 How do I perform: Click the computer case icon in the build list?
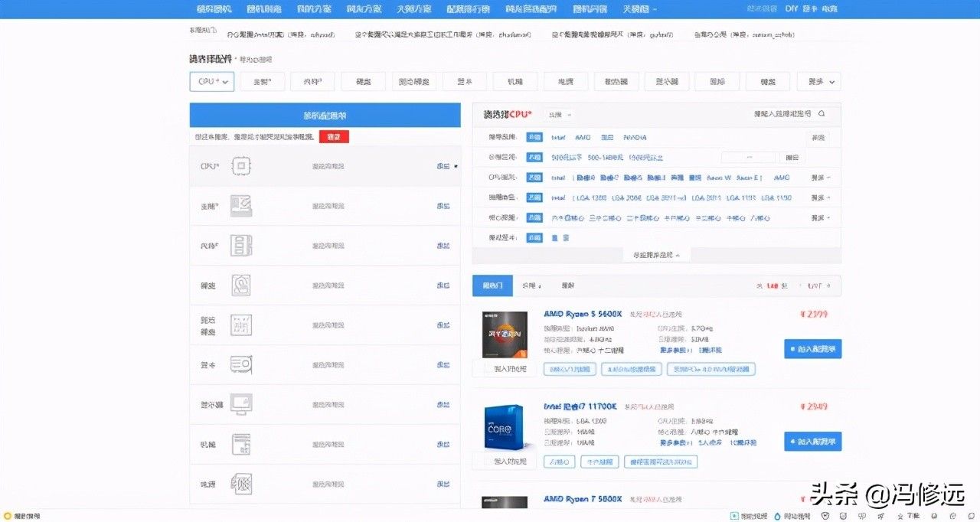241,444
